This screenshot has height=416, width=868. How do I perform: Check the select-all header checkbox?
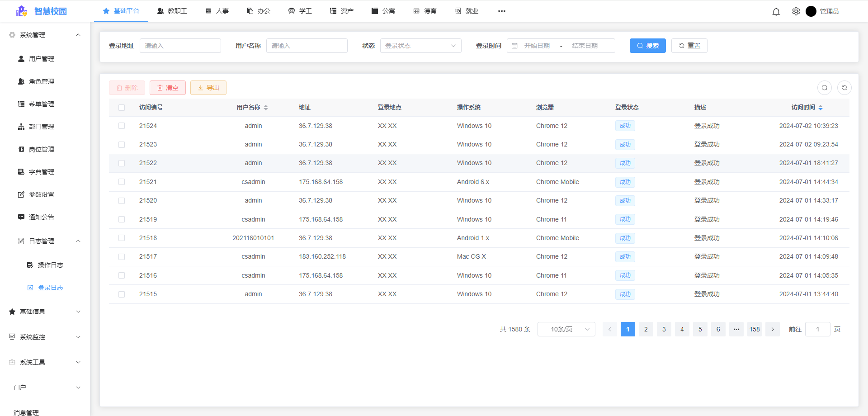pos(122,108)
